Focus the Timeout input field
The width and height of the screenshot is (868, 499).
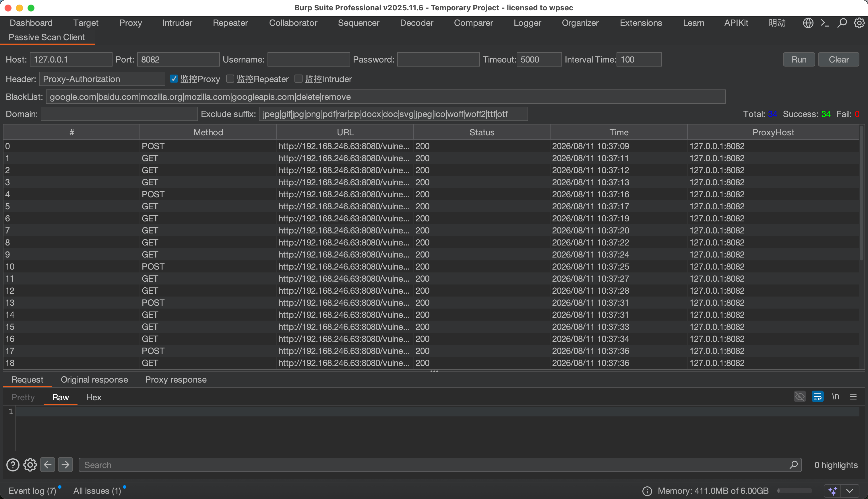[539, 59]
